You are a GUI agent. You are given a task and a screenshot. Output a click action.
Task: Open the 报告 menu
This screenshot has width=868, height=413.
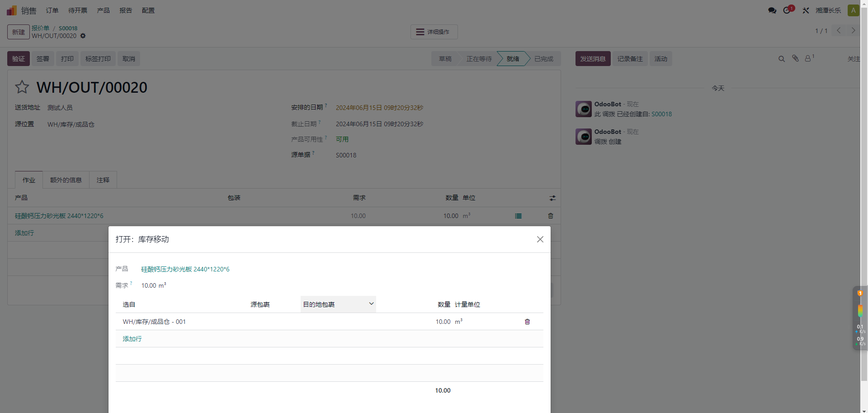click(x=126, y=10)
